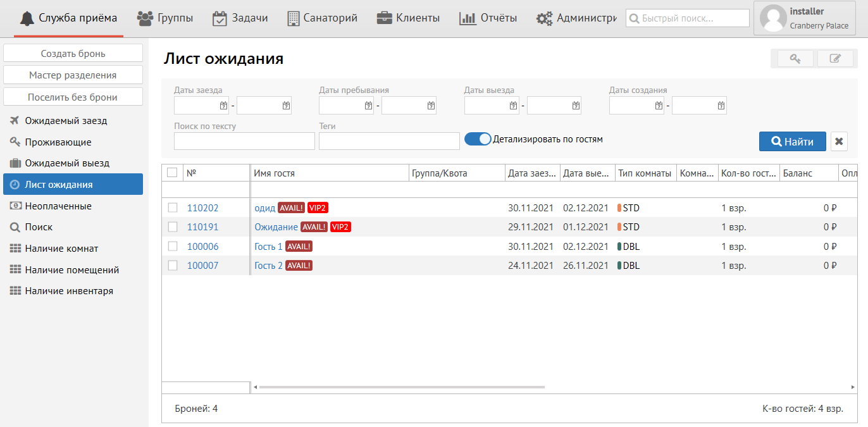
Task: Toggle Детализировать по гостям switch
Action: click(x=478, y=139)
